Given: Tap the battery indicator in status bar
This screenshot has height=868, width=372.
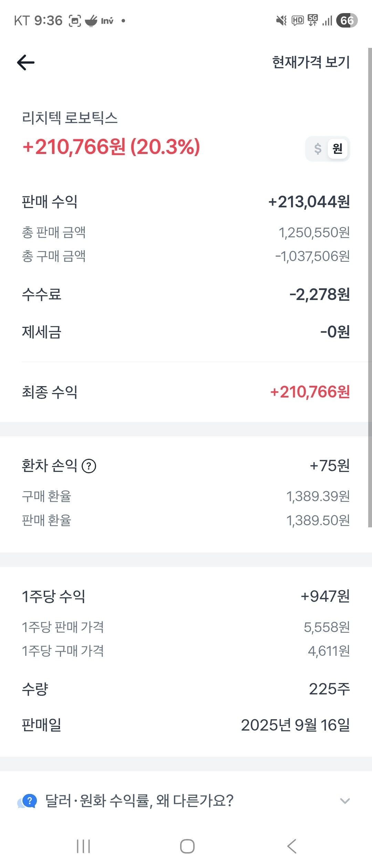Looking at the screenshot, I should tap(347, 21).
